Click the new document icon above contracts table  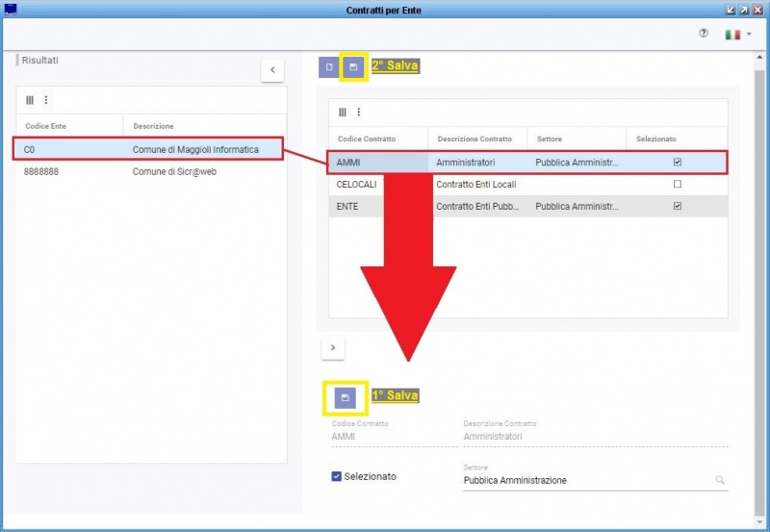tap(329, 66)
